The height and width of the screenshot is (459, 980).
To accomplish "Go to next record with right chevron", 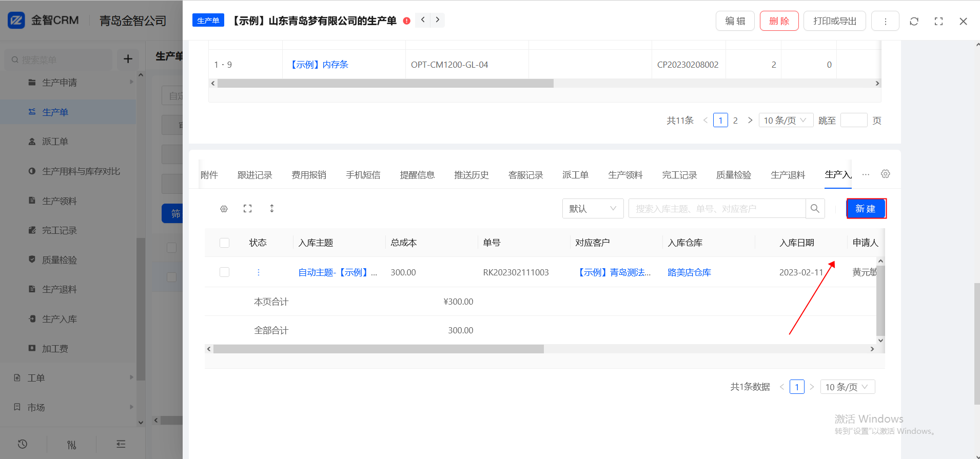I will (437, 20).
